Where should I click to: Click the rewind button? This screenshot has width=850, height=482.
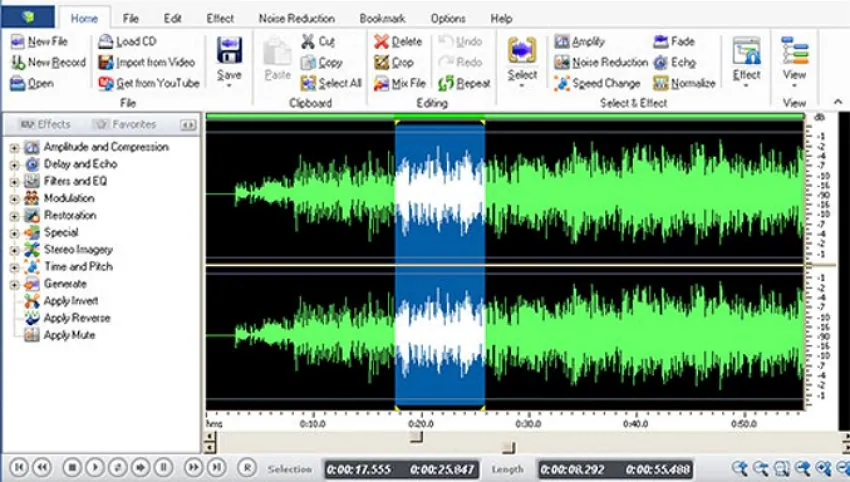point(42,467)
